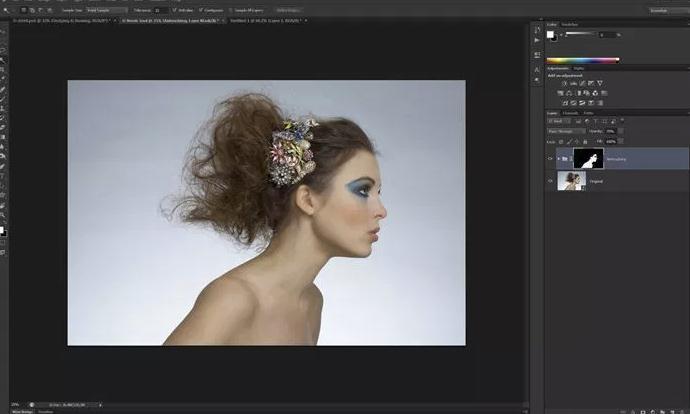The width and height of the screenshot is (690, 414).
Task: Select the Zoom tool in left toolbar
Action: click(x=4, y=215)
